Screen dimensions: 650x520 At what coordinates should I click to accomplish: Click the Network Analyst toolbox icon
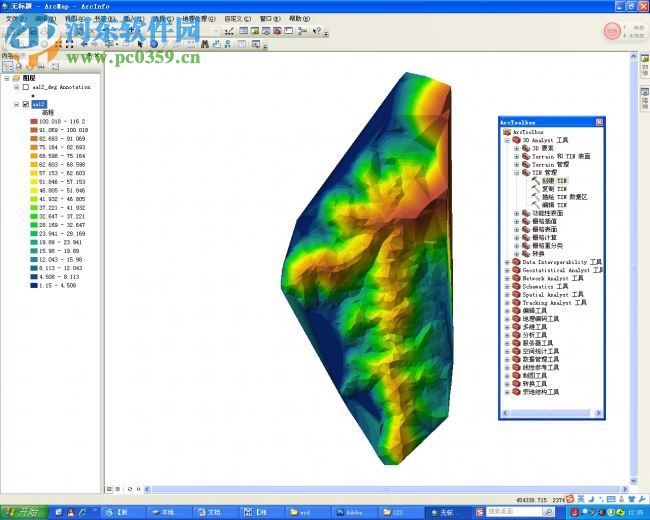click(x=516, y=278)
